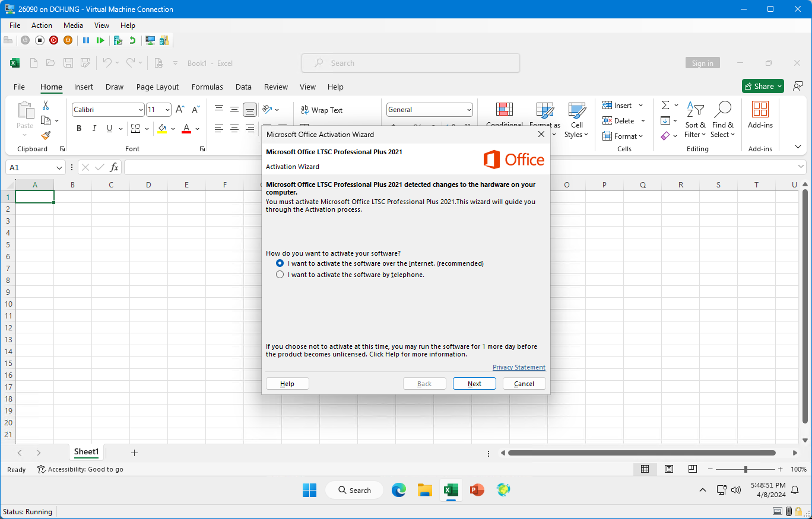Click Cancel in Activation Wizard

coord(524,384)
